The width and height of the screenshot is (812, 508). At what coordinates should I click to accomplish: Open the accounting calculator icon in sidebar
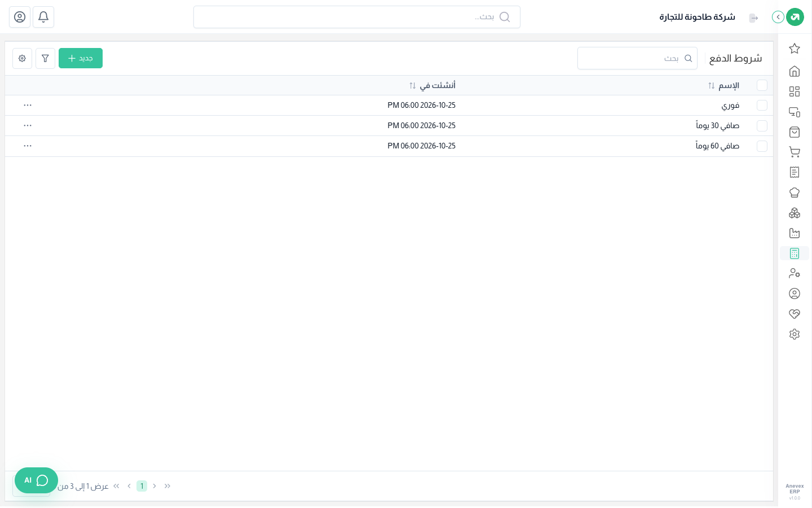[x=795, y=253]
